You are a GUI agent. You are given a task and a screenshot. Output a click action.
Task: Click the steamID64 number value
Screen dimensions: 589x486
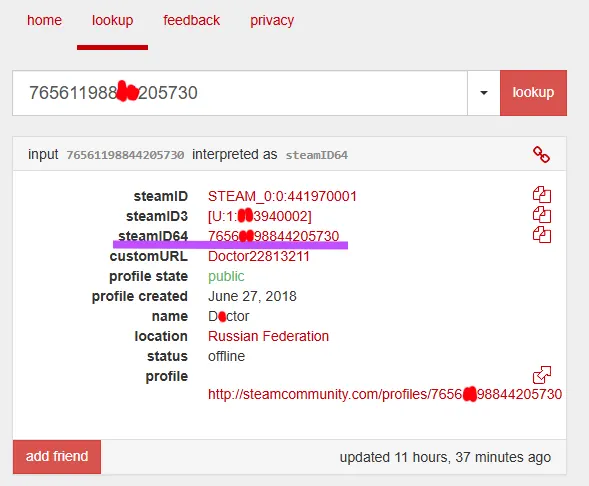coord(273,236)
